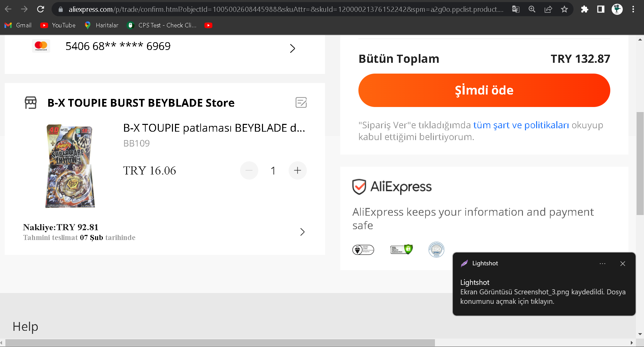
Task: Click the Lightshot feather app icon
Action: pyautogui.click(x=465, y=263)
